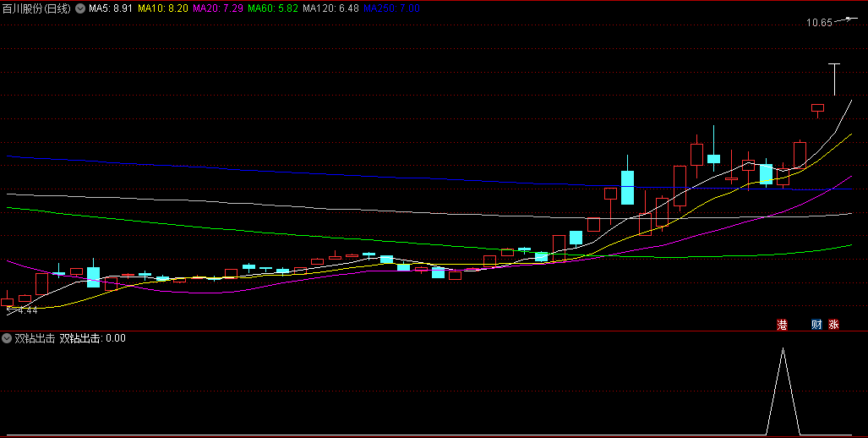Select the MA120: 6.48 label

click(x=330, y=8)
